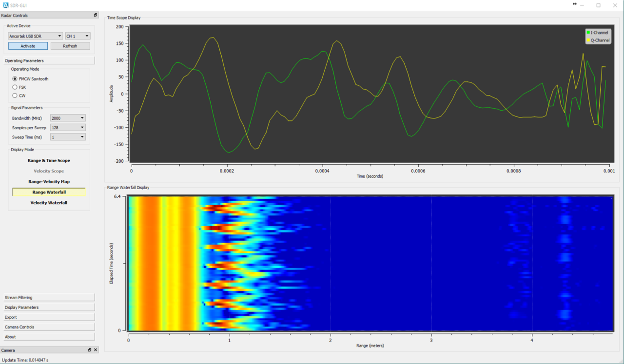Expand the Camera Controls section

click(x=49, y=327)
